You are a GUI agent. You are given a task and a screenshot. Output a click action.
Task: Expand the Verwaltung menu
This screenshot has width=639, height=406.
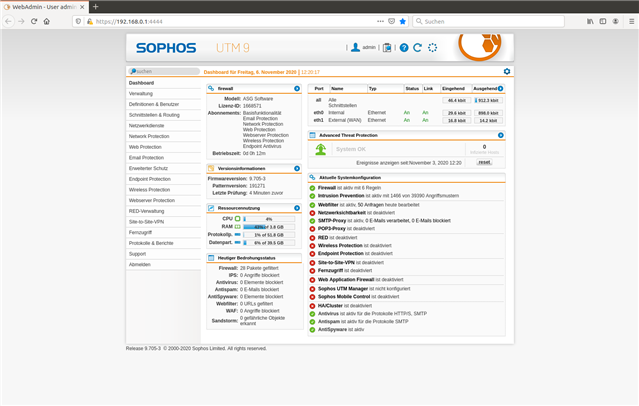163,94
